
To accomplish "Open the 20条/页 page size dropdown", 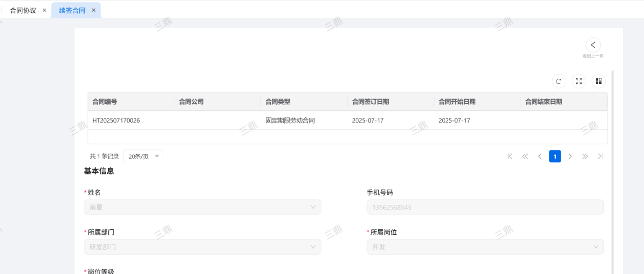I will (x=143, y=157).
